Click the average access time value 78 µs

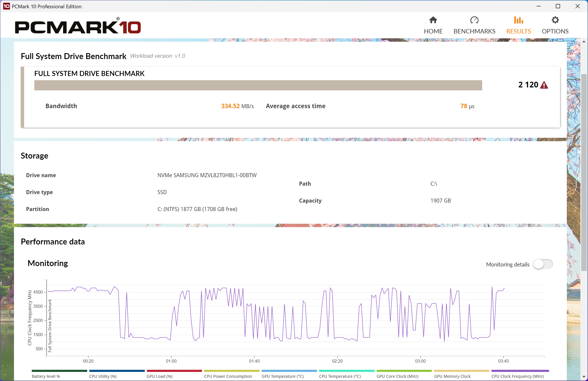click(467, 106)
